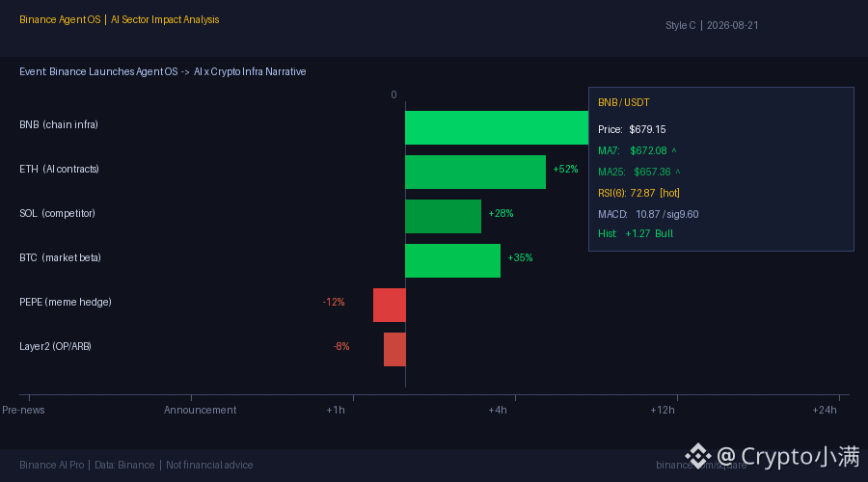Click the 'Binance AgentOS | AI Sector Impact Analysis' title
The width and height of the screenshot is (868, 482).
coord(119,19)
